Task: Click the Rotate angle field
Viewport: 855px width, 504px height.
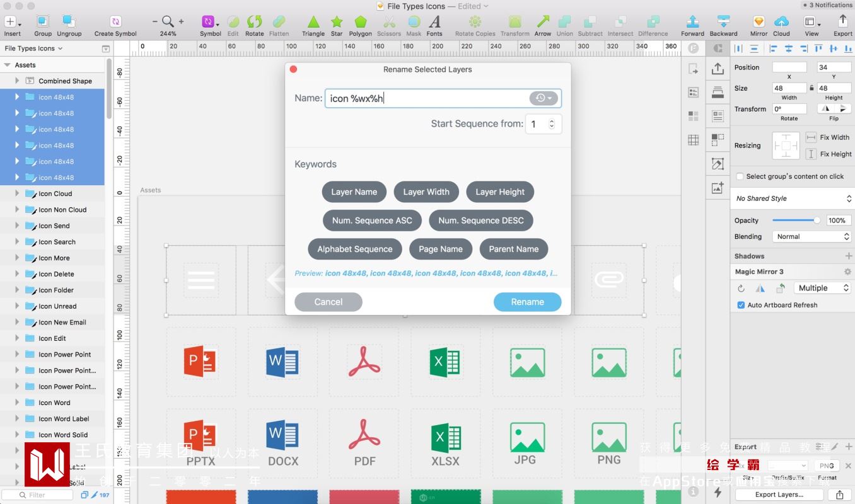Action: (789, 109)
